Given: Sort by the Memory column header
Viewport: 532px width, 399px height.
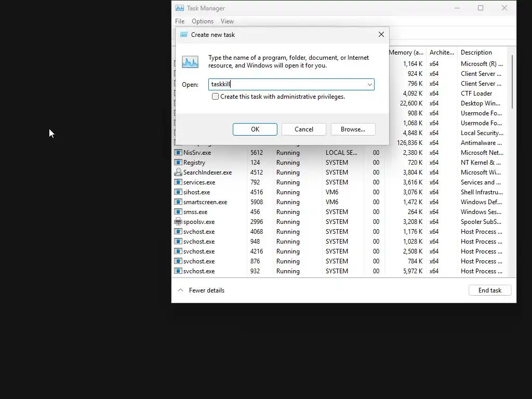Looking at the screenshot, I should (x=406, y=52).
